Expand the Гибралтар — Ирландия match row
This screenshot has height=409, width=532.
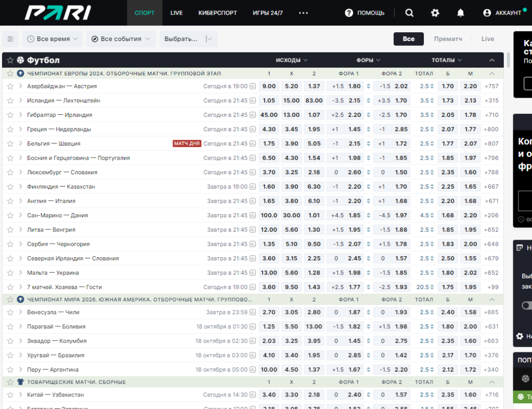coord(21,115)
